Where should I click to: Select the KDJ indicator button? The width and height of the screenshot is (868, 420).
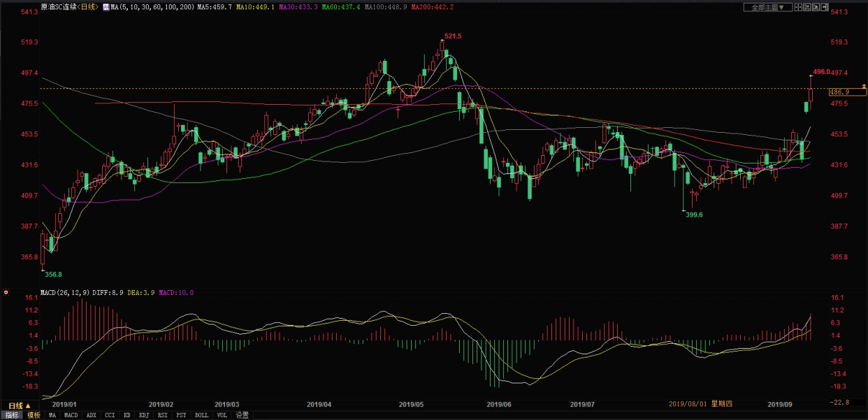(144, 415)
